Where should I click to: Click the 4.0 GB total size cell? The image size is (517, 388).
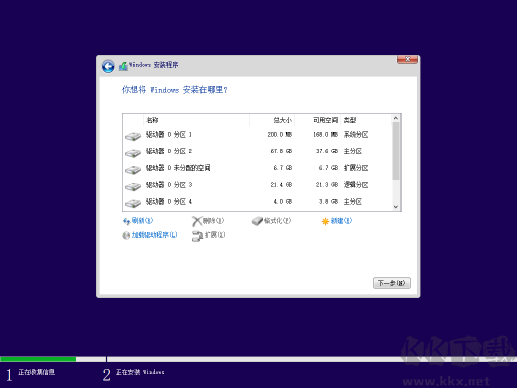(283, 202)
